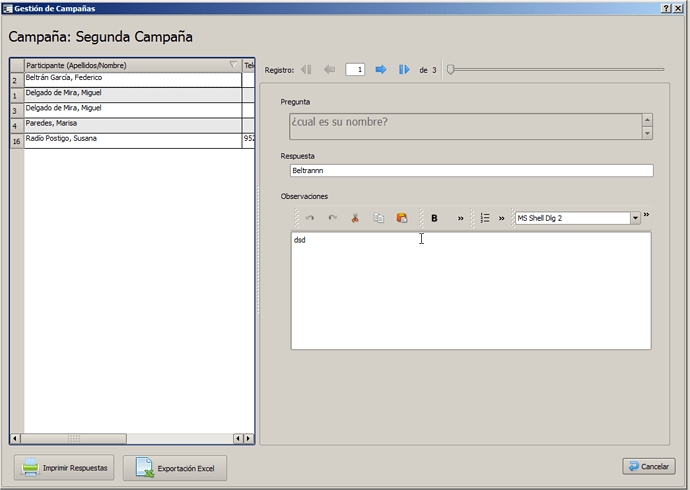Click the record navigation slider handle
The image size is (690, 490).
point(450,70)
